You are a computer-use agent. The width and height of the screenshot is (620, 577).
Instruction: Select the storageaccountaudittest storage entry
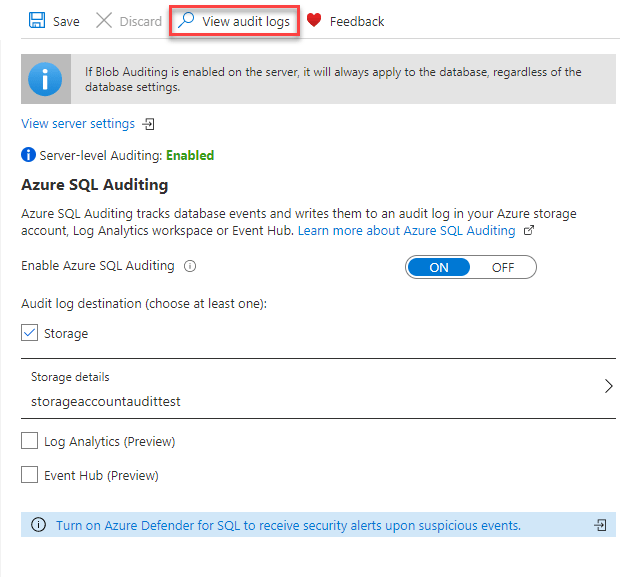(106, 401)
